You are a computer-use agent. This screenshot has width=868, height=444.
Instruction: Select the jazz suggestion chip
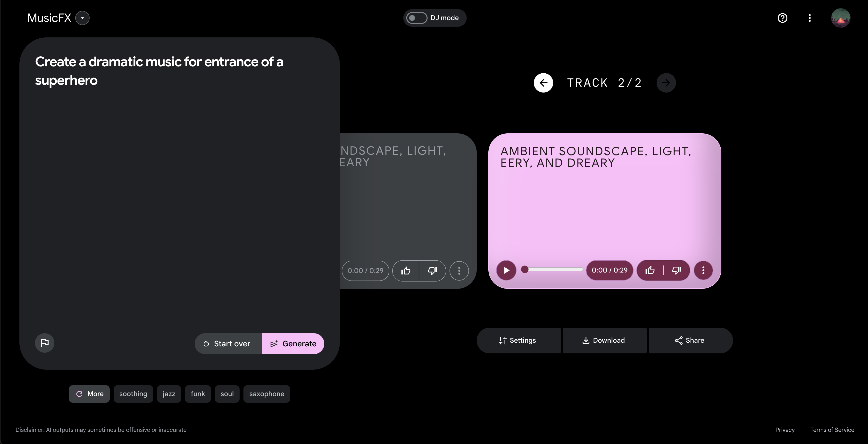[x=169, y=394]
